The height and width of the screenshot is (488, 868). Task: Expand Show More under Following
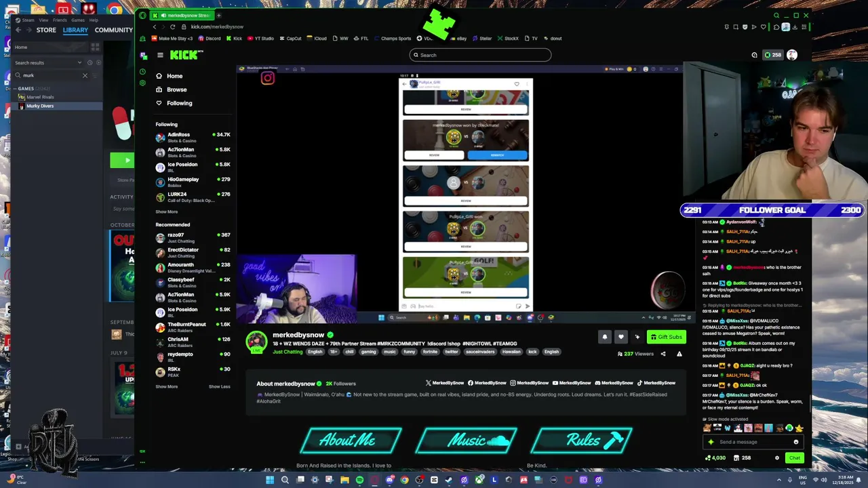166,211
